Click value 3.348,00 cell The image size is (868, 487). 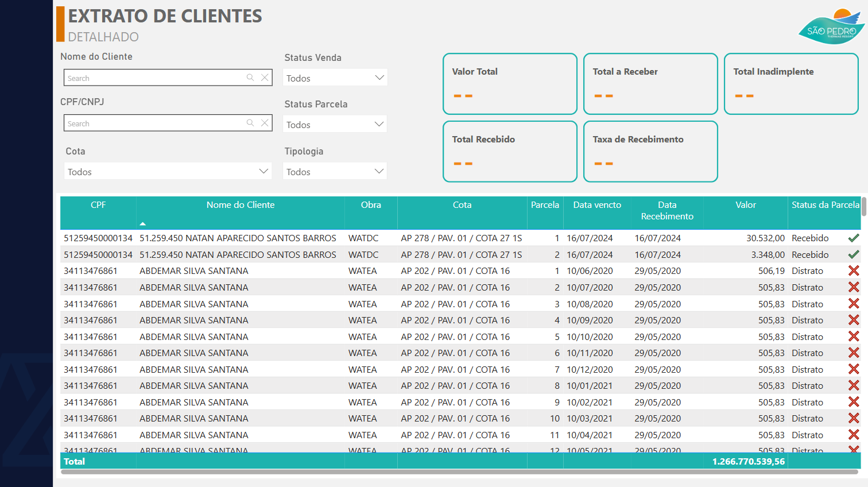pos(768,254)
